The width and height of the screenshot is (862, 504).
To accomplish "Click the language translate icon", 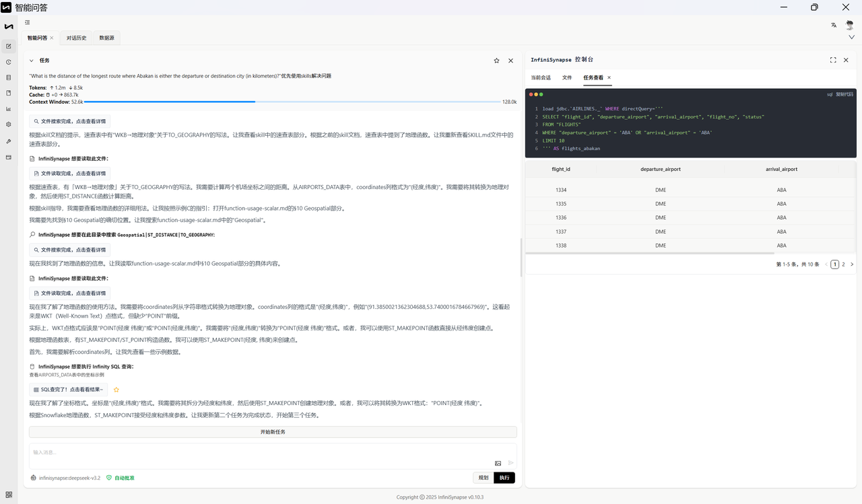I will click(834, 25).
